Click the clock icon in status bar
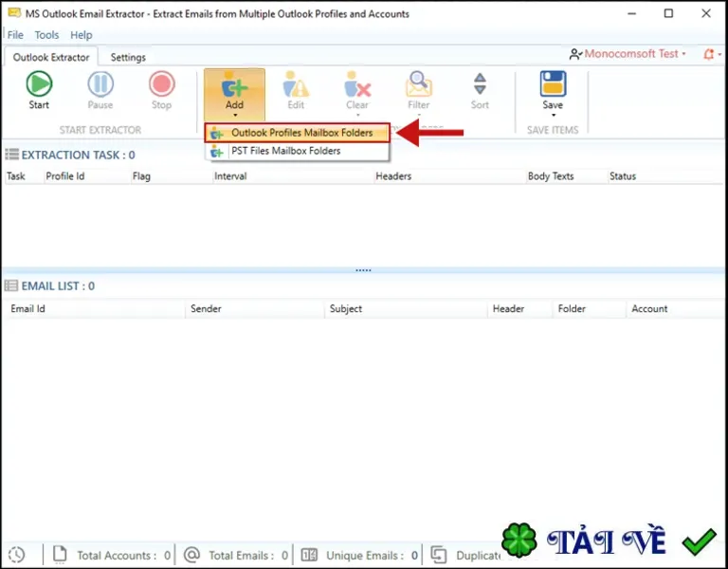 [x=17, y=555]
